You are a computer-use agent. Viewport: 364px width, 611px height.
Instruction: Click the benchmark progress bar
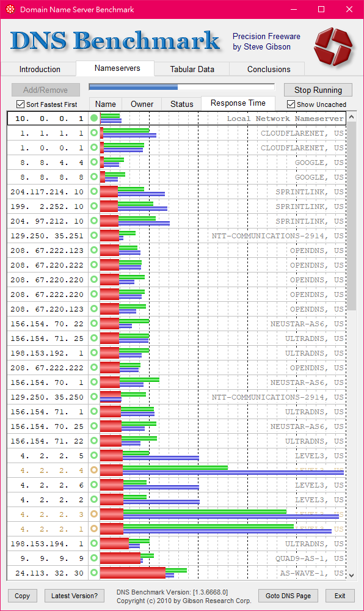tap(181, 87)
